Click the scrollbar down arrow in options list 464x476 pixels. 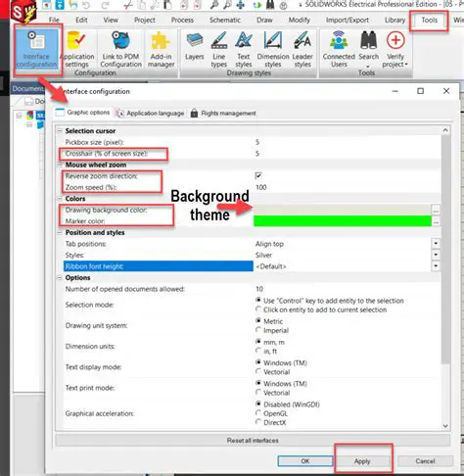(x=445, y=426)
